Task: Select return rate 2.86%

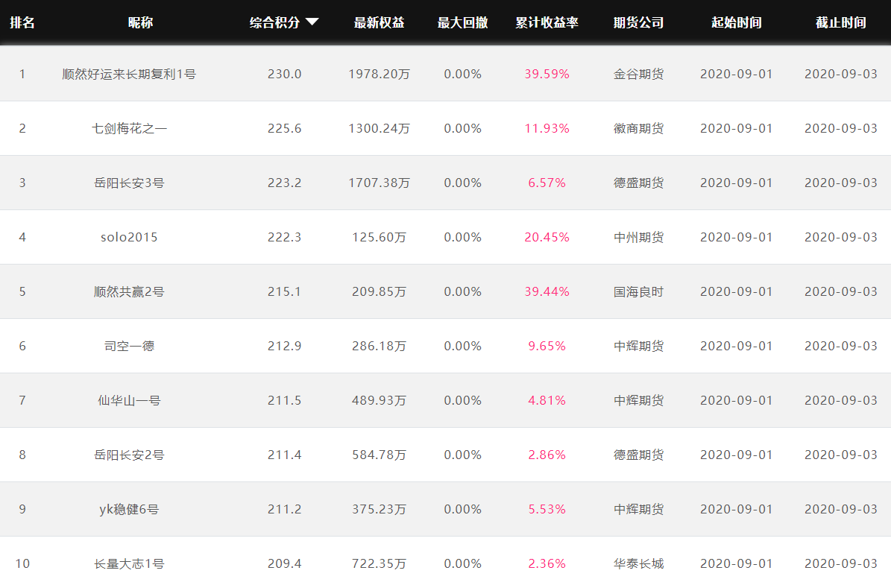Action: pyautogui.click(x=547, y=455)
